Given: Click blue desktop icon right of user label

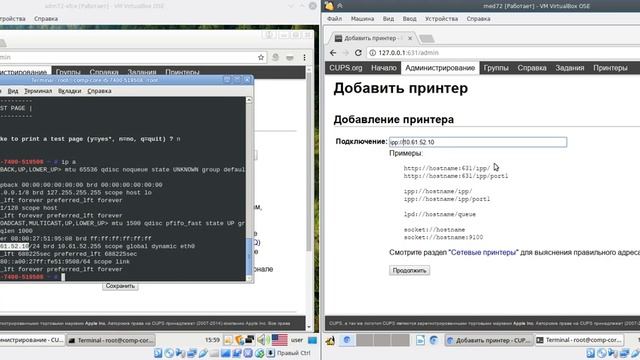Looking at the screenshot, I should click(312, 340).
